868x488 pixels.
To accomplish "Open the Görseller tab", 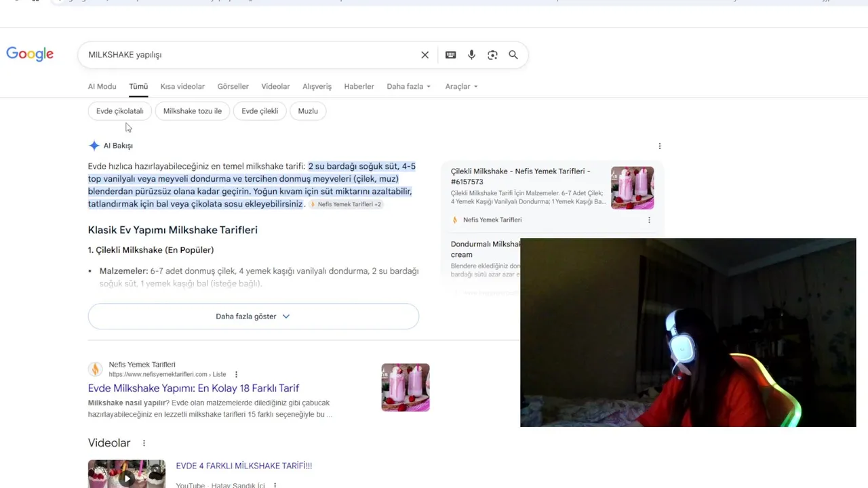I will click(233, 87).
